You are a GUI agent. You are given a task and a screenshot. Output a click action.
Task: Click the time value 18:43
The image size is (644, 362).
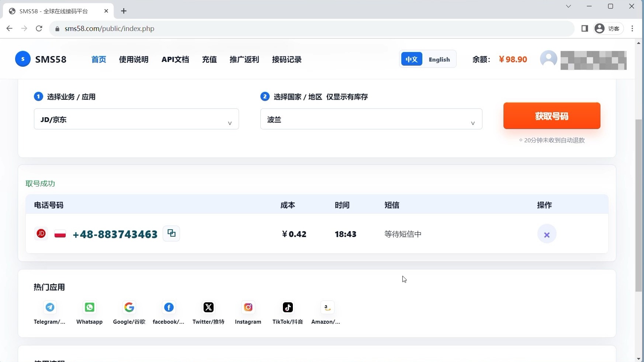(x=346, y=234)
